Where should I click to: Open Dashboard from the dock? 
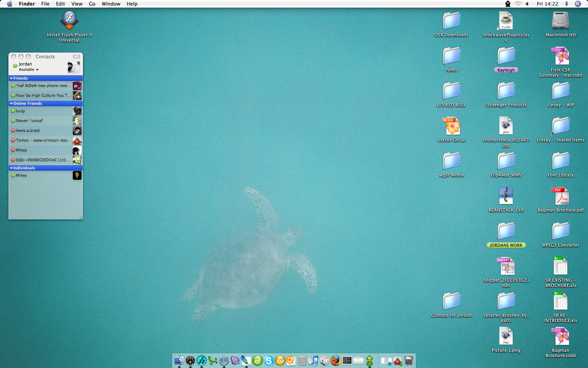tap(190, 360)
